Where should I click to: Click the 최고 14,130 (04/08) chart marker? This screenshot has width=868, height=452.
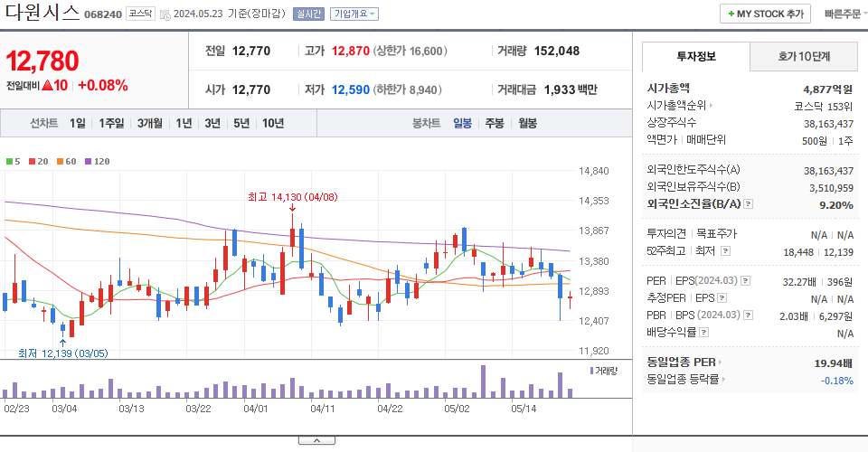(x=292, y=197)
